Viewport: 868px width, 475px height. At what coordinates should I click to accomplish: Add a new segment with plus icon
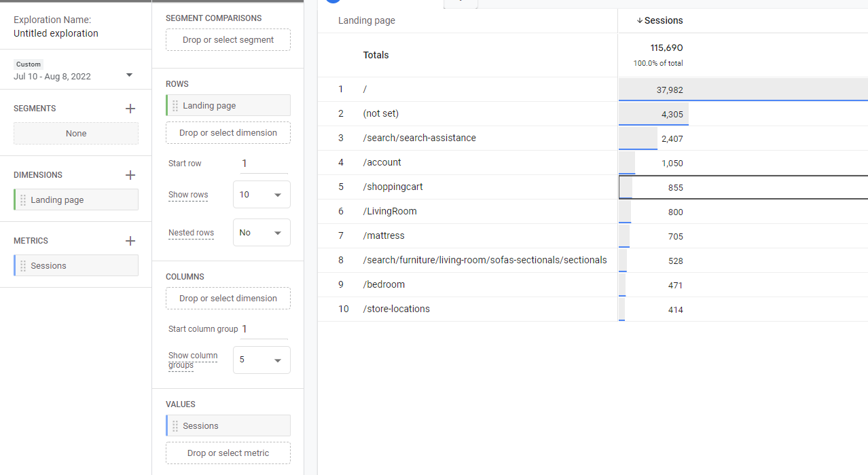(x=130, y=109)
